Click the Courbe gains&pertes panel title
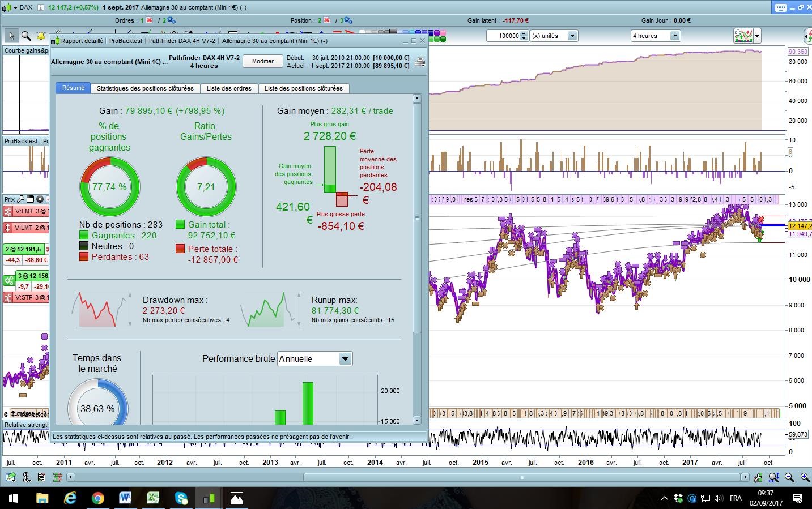Image resolution: width=812 pixels, height=509 pixels. pyautogui.click(x=26, y=50)
